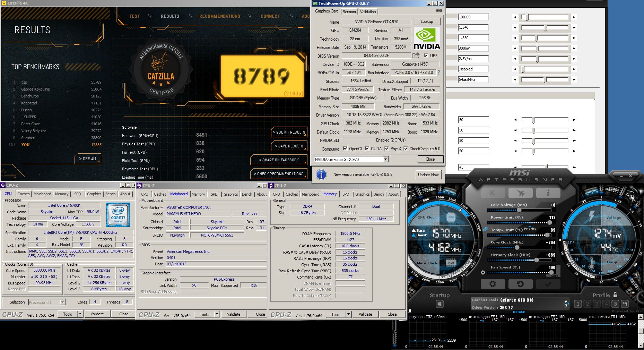Image resolution: width=644 pixels, height=350 pixels.
Task: Click the right arrow next to the 100.00 field
Action: click(574, 17)
